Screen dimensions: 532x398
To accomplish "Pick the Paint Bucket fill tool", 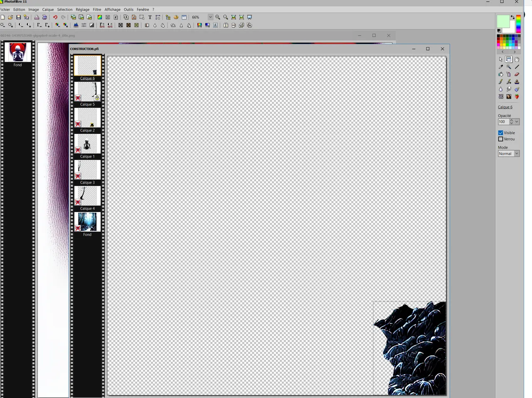I will [501, 74].
